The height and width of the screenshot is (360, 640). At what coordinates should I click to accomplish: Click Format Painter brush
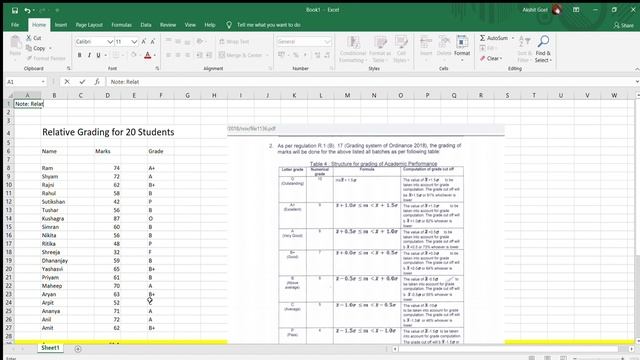[x=46, y=58]
